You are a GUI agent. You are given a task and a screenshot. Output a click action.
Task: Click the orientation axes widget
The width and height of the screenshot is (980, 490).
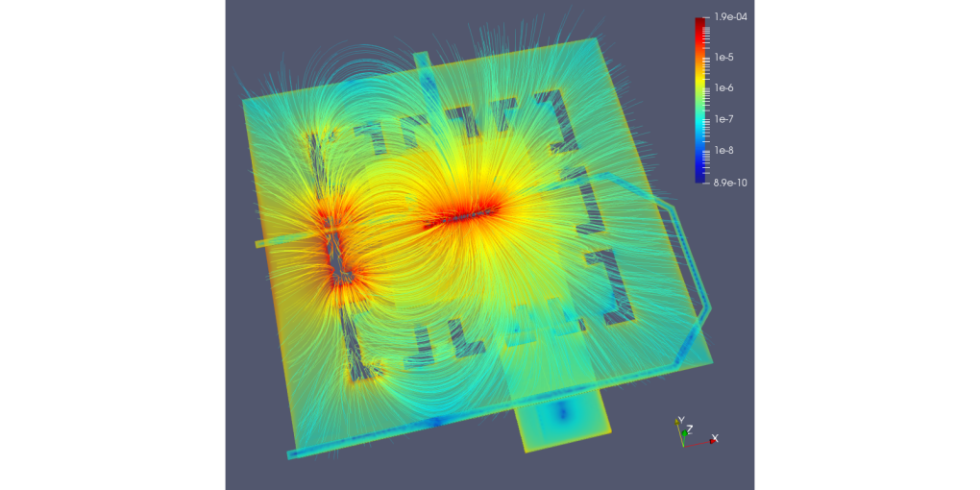click(697, 432)
